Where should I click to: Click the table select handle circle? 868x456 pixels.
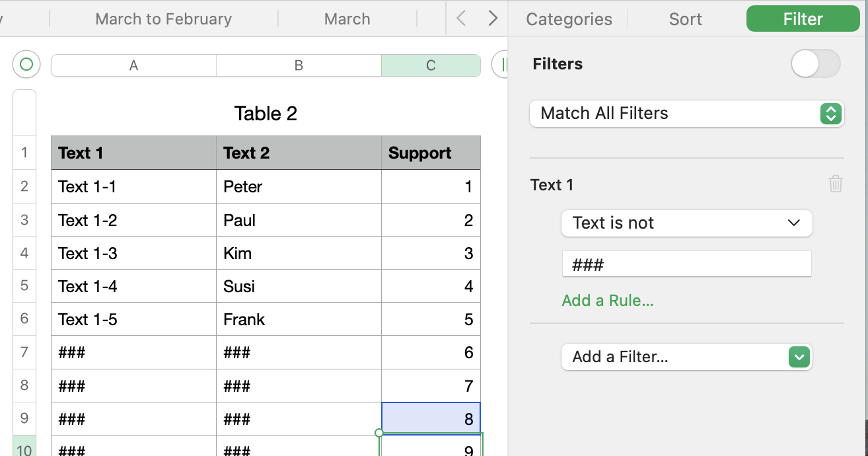click(x=26, y=65)
